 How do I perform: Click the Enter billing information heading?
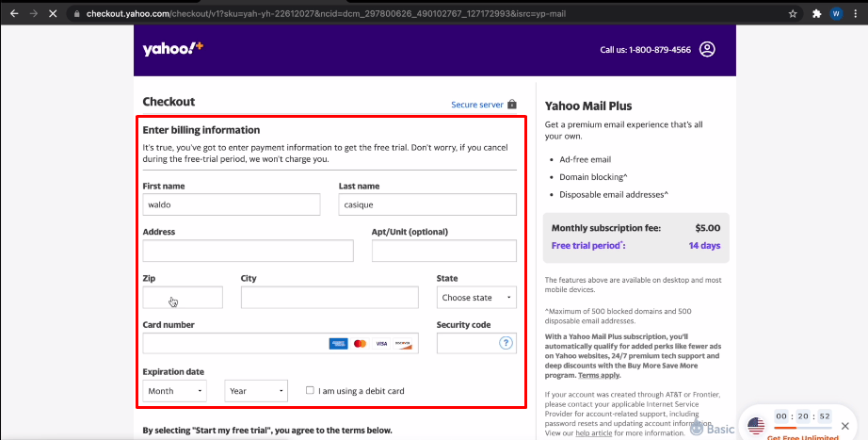(x=201, y=130)
